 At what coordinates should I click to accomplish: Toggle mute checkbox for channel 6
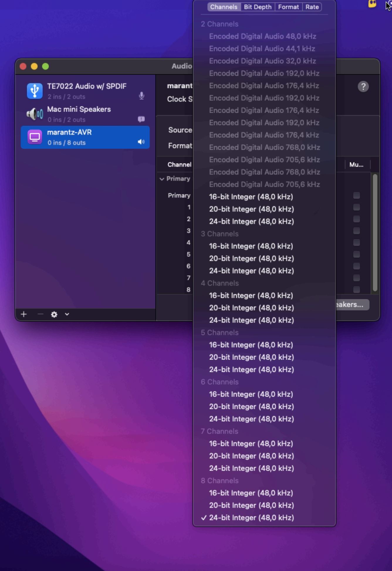356,266
